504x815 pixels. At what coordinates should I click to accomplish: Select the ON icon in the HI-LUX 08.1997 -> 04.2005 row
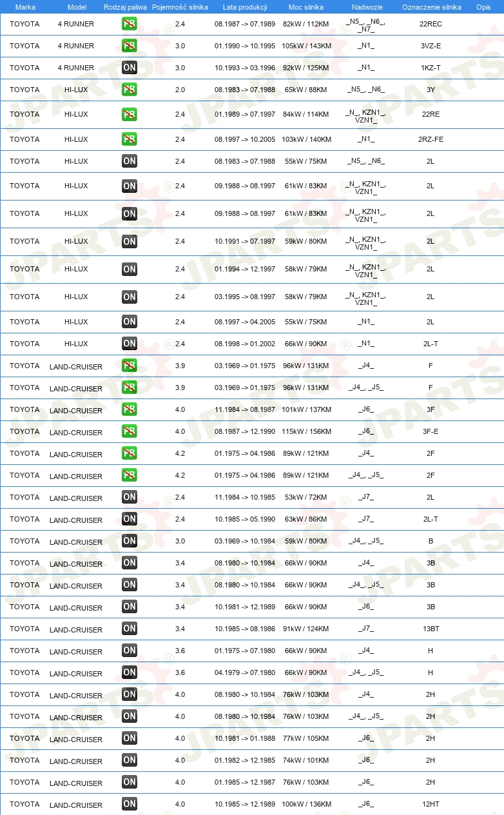(x=129, y=322)
